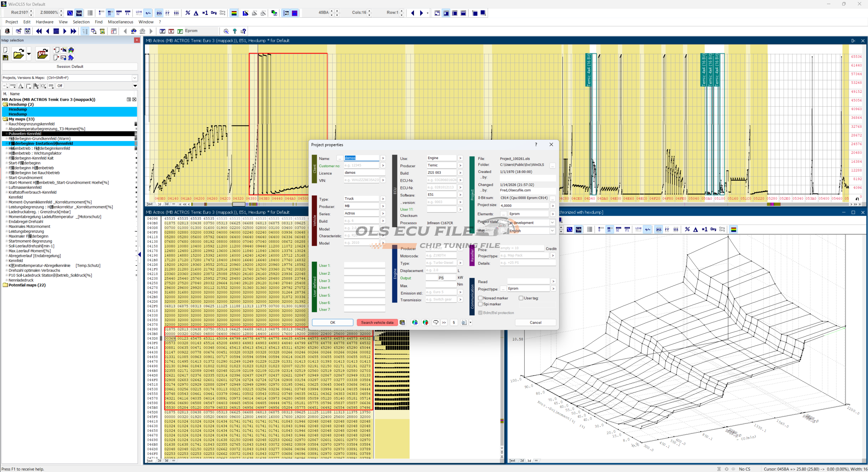This screenshot has height=472, width=868.
Task: Click speech bubble comment icon in dialog
Action: tap(436, 322)
